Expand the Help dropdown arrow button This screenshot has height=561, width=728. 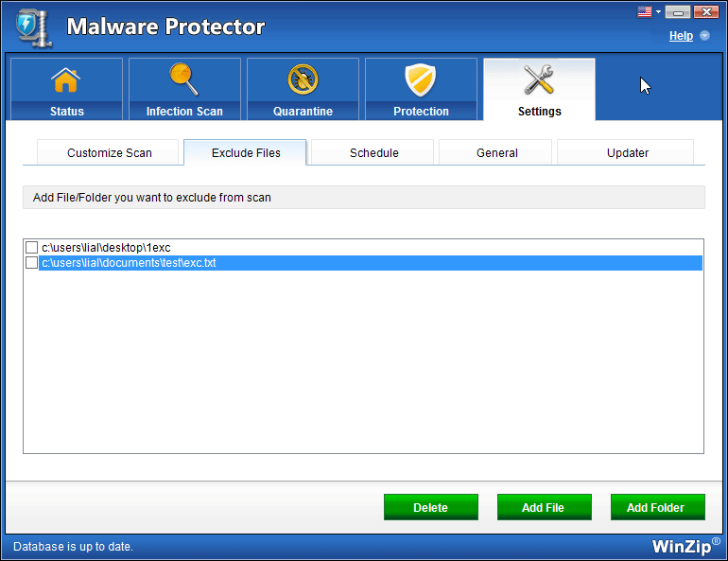[x=704, y=36]
